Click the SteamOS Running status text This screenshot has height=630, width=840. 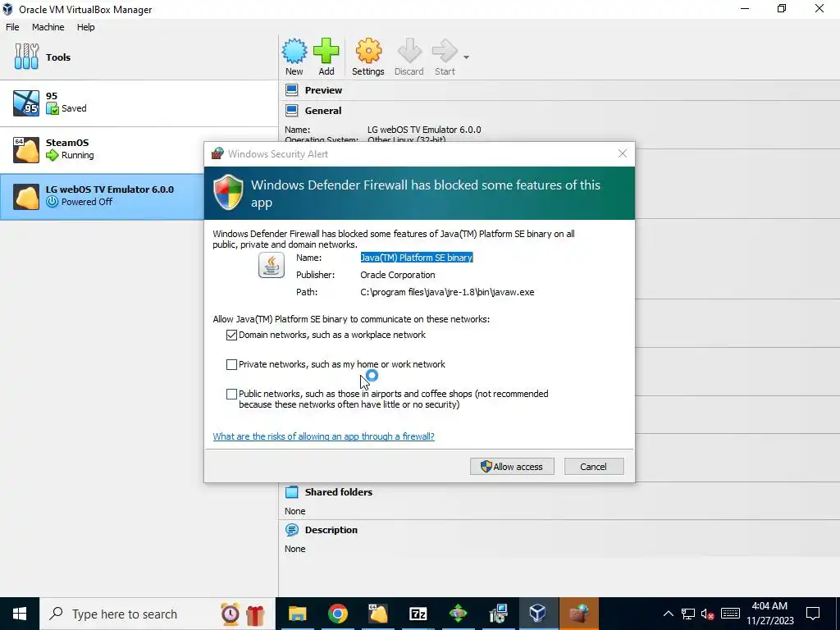[78, 155]
